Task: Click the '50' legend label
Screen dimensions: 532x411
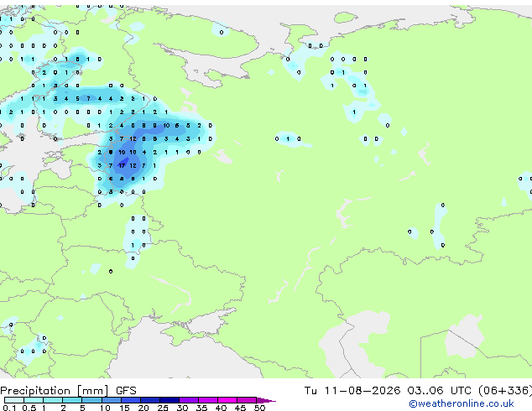Action: point(259,408)
